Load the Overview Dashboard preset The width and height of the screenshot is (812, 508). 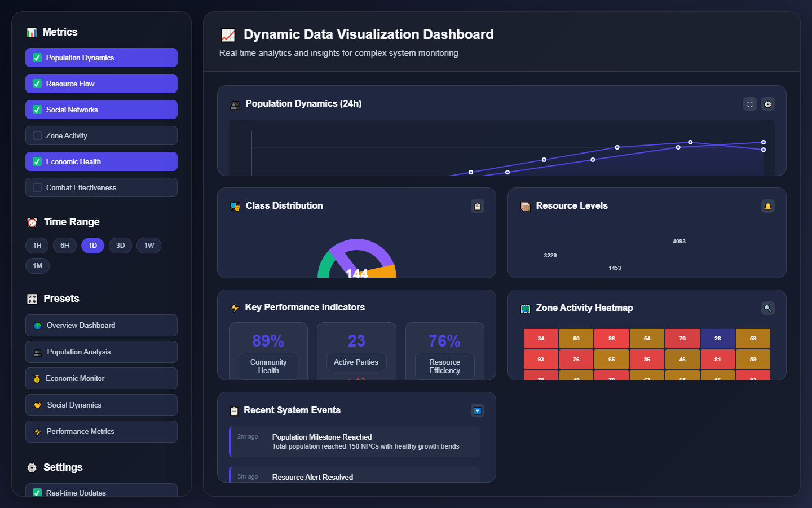(101, 326)
